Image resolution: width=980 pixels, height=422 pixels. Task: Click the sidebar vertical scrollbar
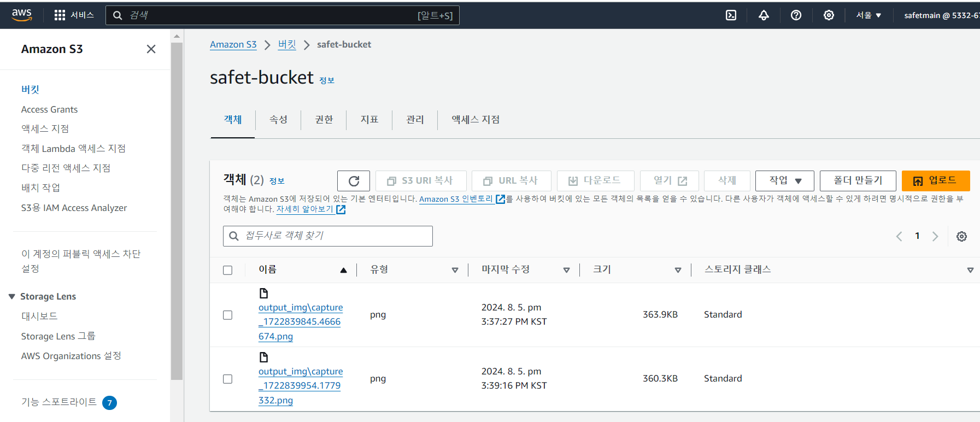(177, 210)
